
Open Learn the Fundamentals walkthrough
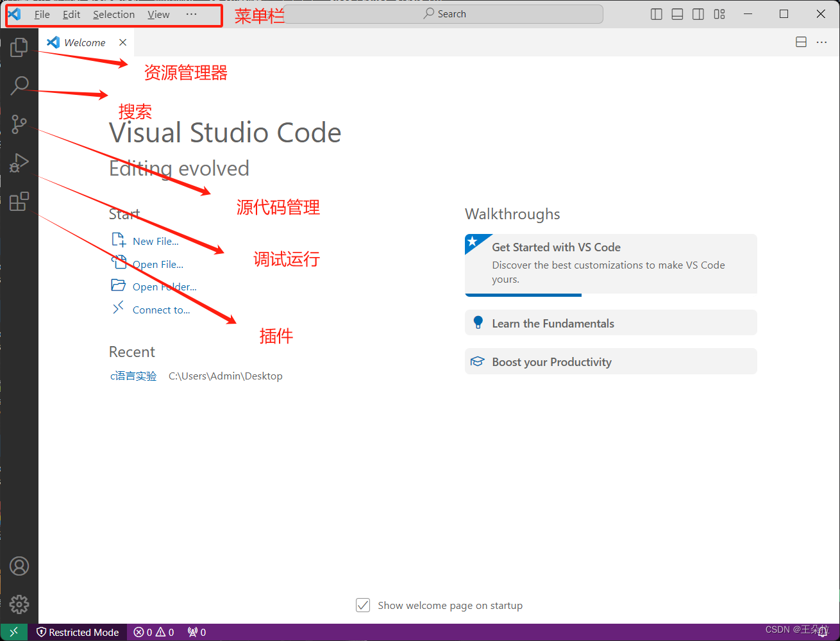pyautogui.click(x=610, y=323)
